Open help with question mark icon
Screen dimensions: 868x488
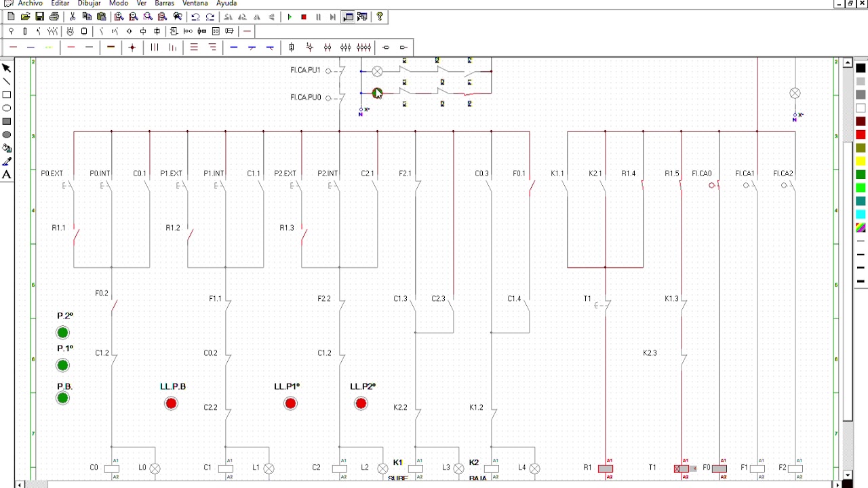380,16
